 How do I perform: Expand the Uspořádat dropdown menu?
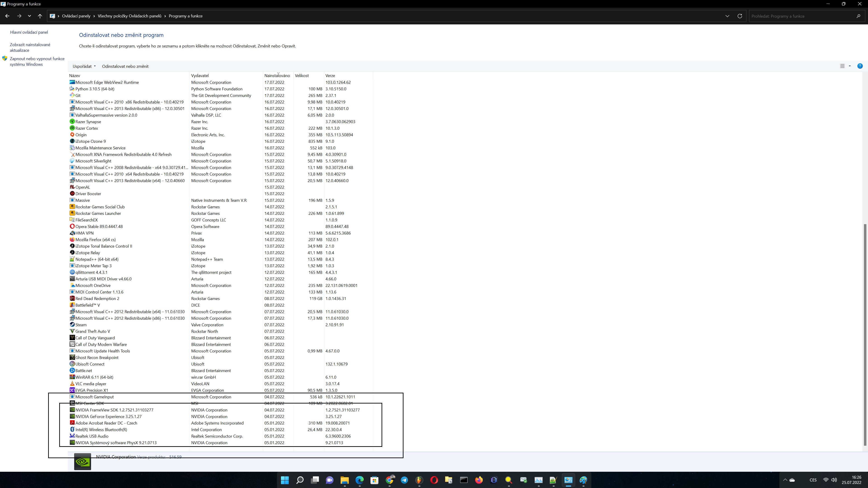pos(84,66)
